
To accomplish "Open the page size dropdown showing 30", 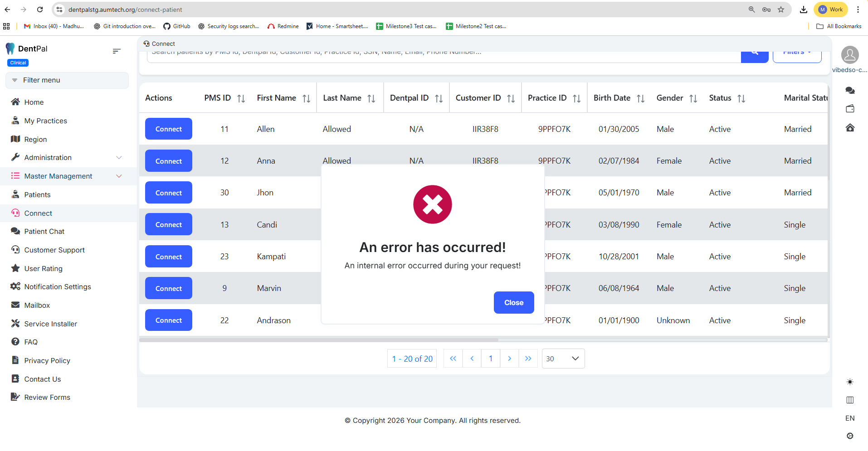I will coord(563,359).
